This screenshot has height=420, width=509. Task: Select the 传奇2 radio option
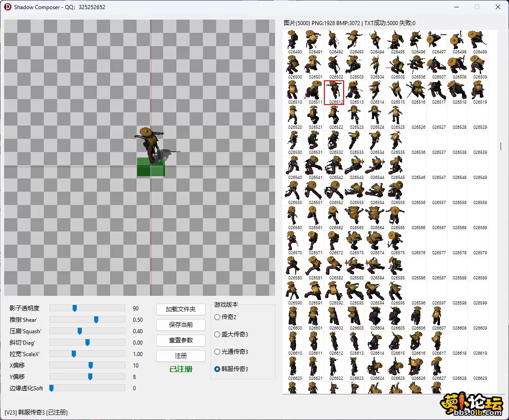click(x=225, y=317)
